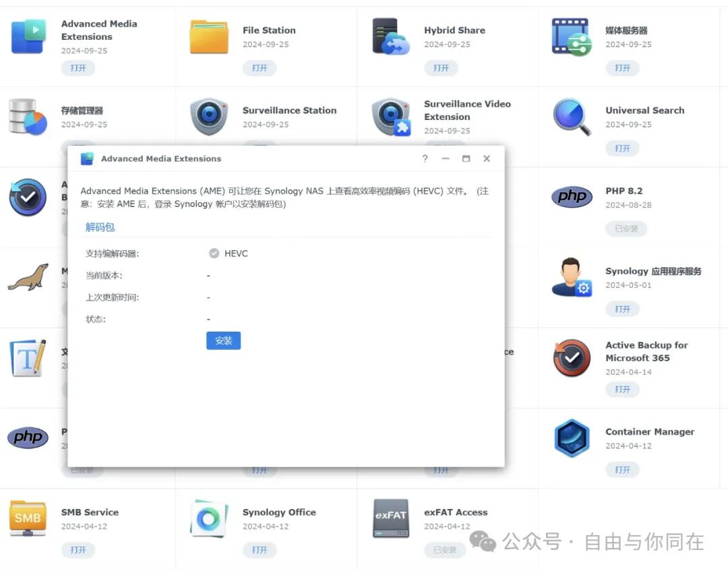Click the 存储管理器 storage manager icon
Image resolution: width=728 pixels, height=571 pixels.
28,117
